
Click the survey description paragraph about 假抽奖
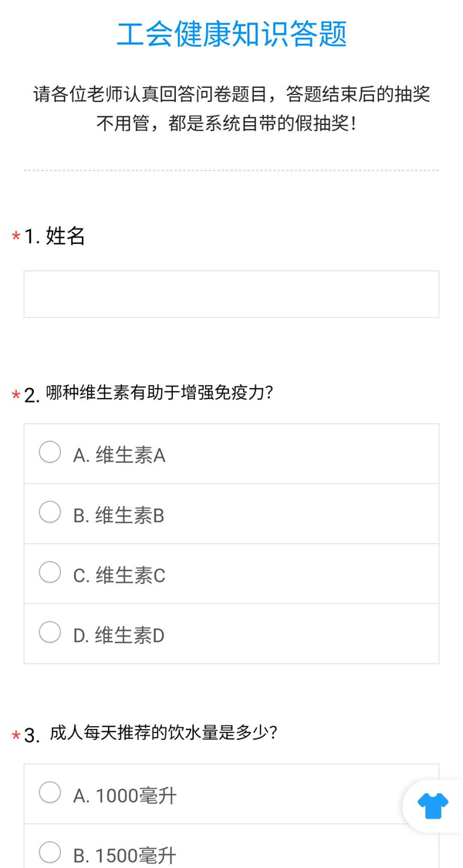tap(231, 109)
